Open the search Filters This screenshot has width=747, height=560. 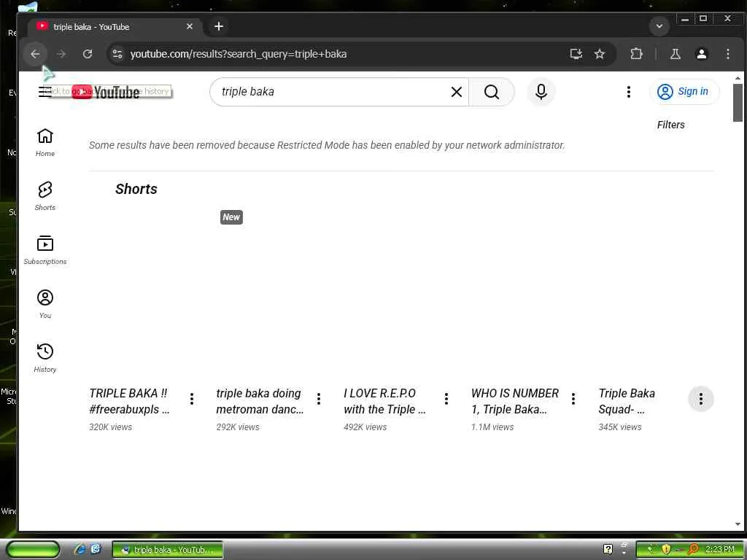click(x=671, y=125)
